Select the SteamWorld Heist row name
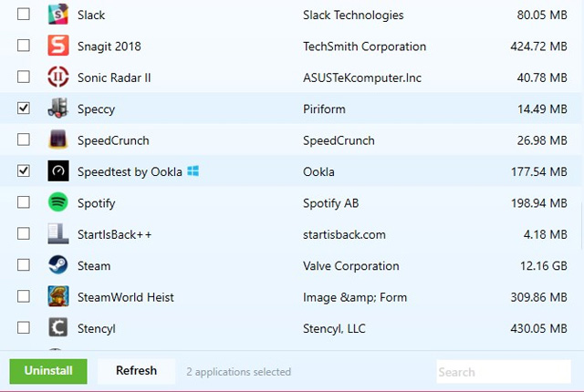The width and height of the screenshot is (584, 392). click(126, 297)
